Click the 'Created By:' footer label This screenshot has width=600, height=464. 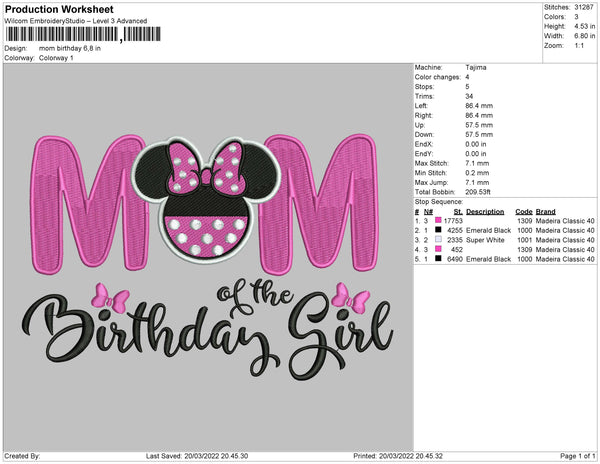coord(22,456)
